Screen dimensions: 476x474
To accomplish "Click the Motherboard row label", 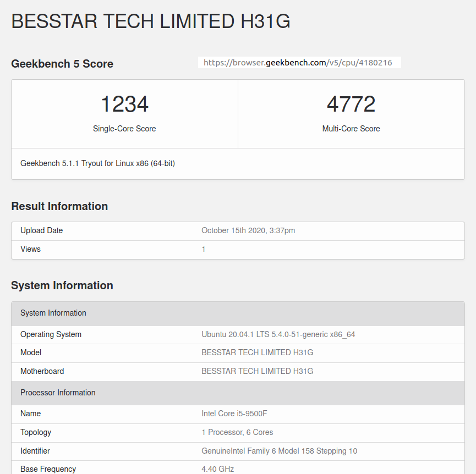I will coord(42,371).
